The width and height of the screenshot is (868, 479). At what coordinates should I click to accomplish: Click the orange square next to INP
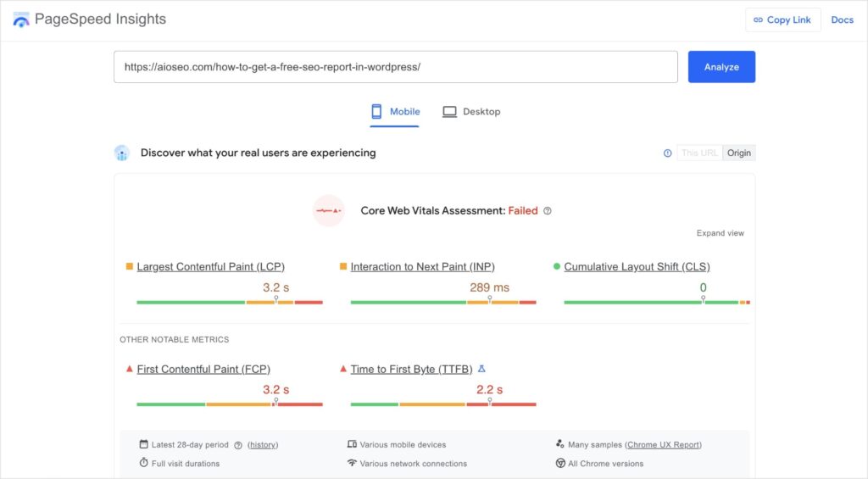(343, 266)
